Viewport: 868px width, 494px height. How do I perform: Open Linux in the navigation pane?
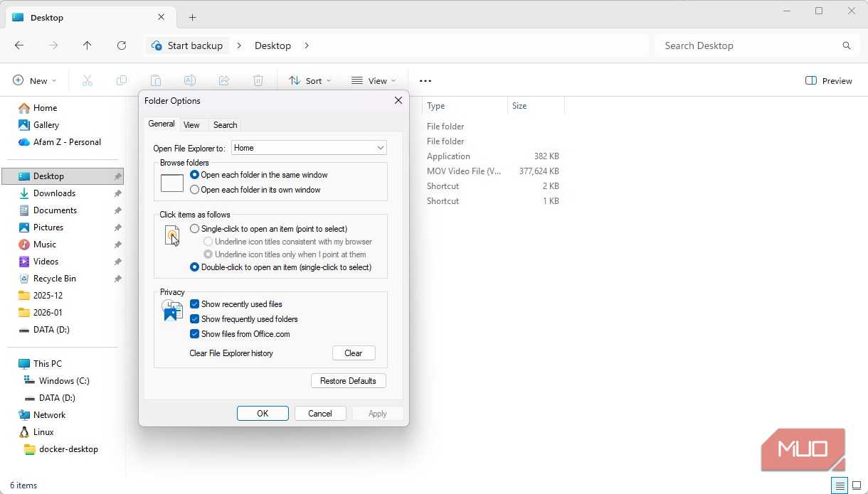pyautogui.click(x=43, y=432)
